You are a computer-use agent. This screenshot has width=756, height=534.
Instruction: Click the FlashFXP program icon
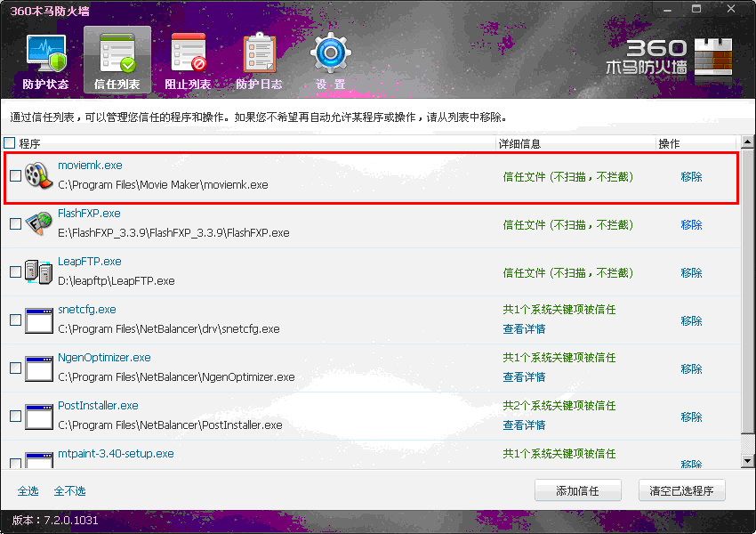(x=38, y=223)
